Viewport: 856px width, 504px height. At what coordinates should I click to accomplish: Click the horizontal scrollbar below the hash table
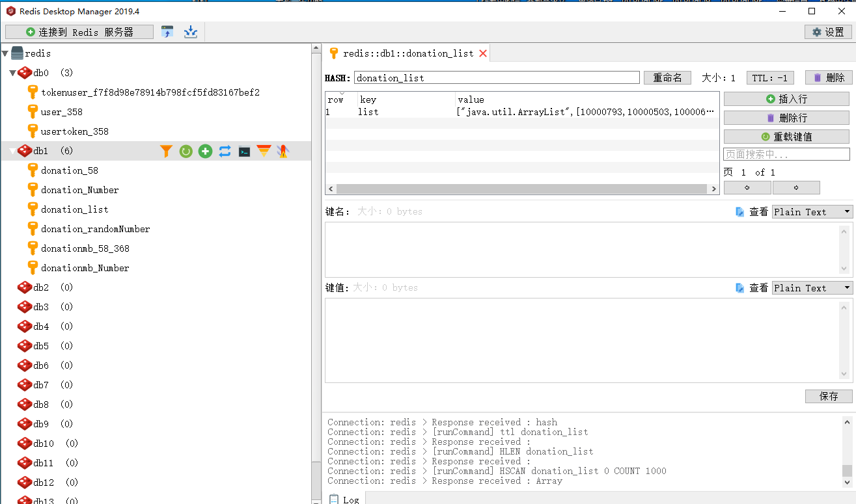pyautogui.click(x=521, y=188)
